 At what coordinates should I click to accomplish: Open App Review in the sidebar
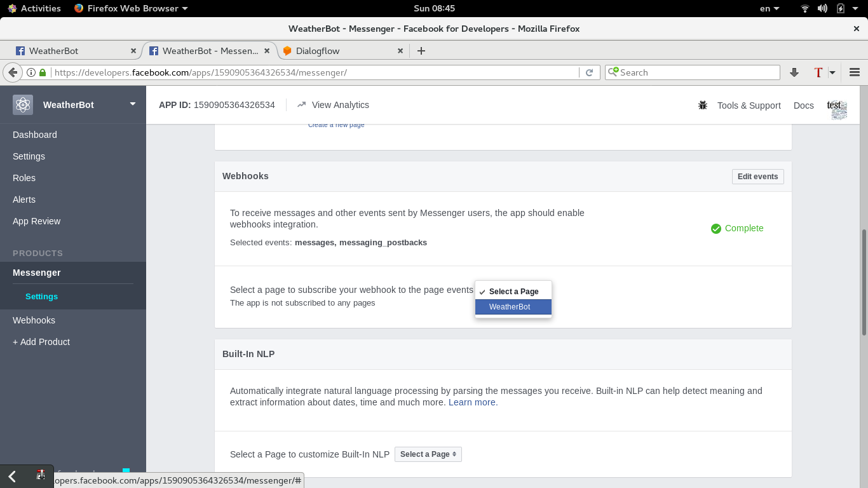[x=37, y=221]
